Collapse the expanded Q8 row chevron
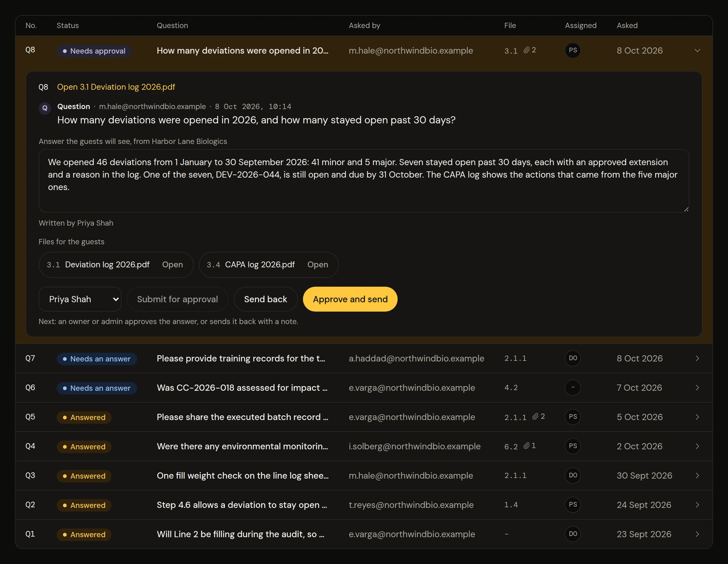 coord(697,50)
